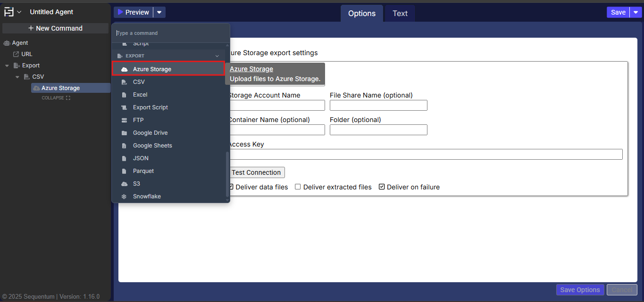Collapse the Export node in tree
Viewport: 644px width, 302px height.
coord(8,65)
